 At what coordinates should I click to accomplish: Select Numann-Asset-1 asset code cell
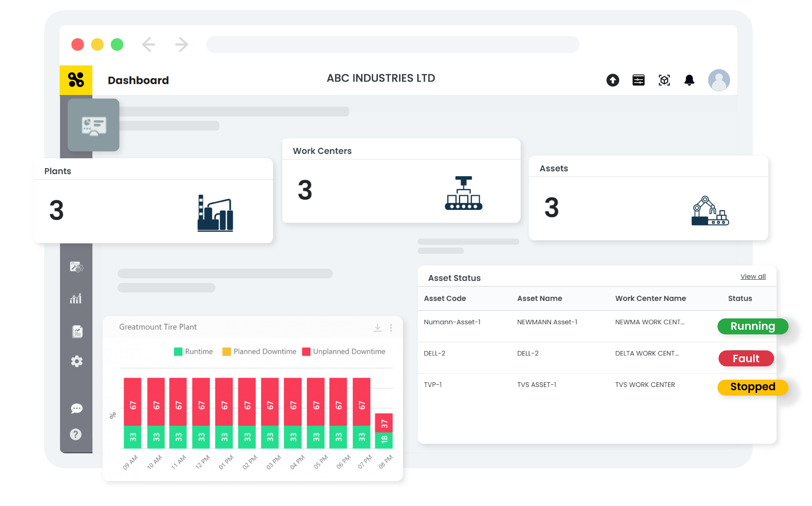click(x=452, y=322)
